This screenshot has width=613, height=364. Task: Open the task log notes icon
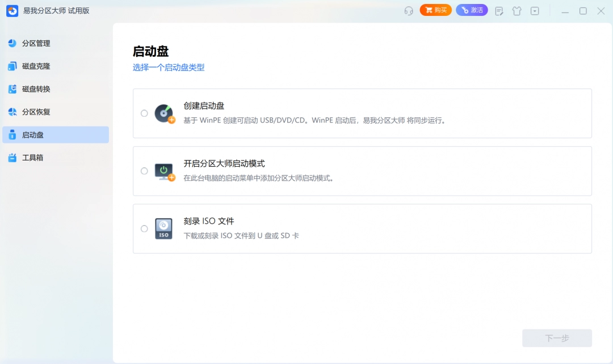pos(499,11)
